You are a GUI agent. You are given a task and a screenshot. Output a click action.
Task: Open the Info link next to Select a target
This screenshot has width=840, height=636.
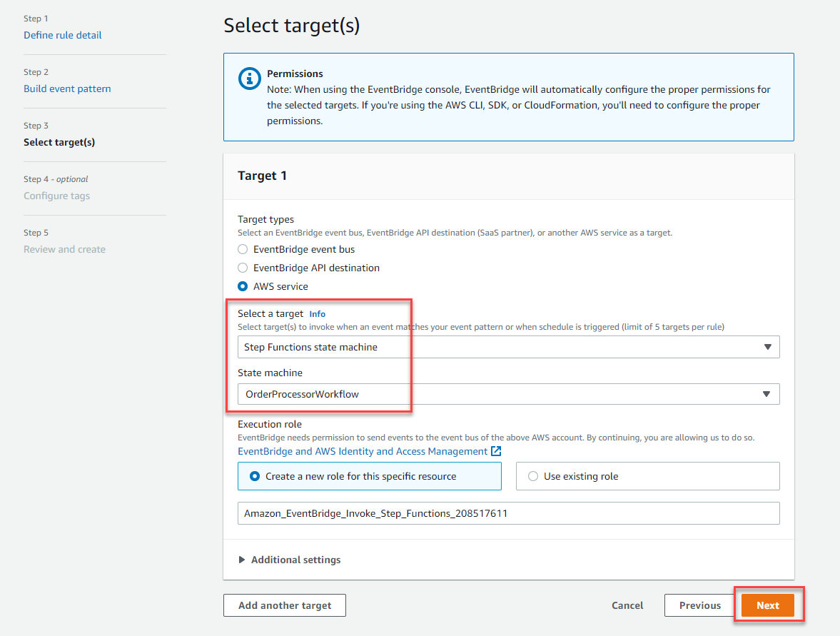coord(317,314)
